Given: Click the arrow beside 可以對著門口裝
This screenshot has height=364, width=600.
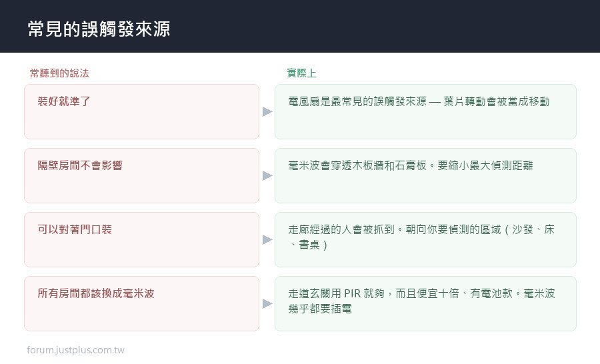Looking at the screenshot, I should coord(267,239).
